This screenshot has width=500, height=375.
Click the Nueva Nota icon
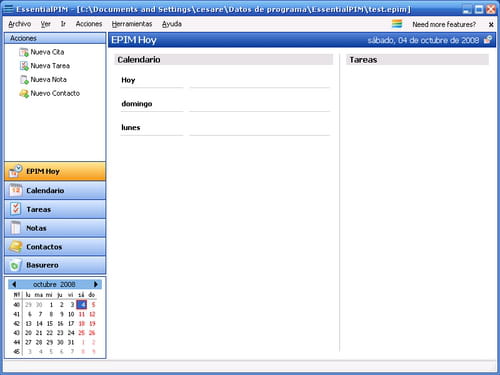(x=24, y=80)
